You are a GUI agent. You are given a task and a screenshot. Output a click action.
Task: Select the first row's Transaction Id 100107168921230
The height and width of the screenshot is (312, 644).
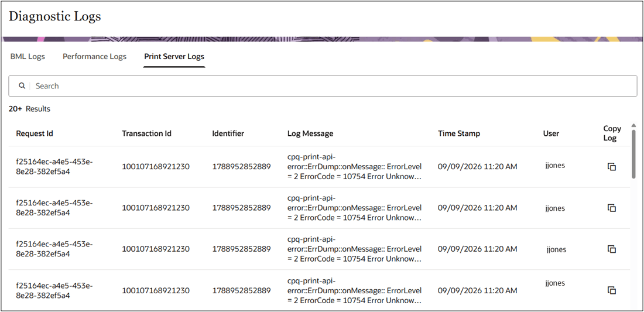pos(156,167)
